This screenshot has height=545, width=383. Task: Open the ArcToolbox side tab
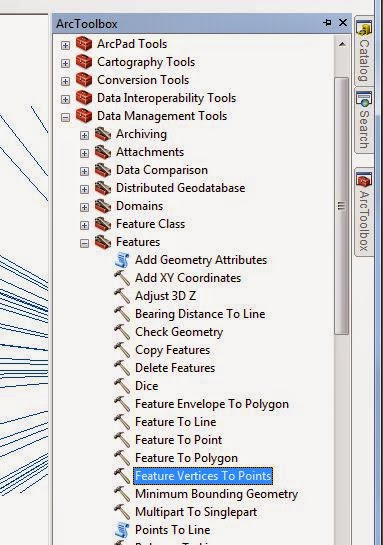364,212
